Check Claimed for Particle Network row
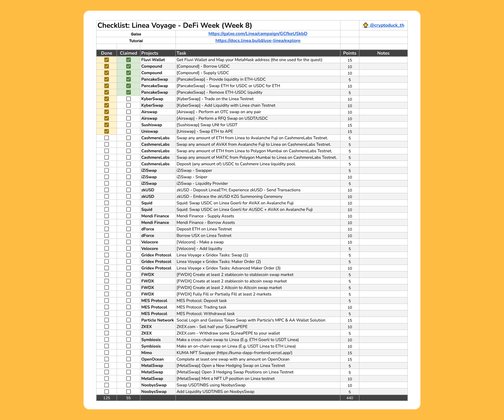 [128, 320]
